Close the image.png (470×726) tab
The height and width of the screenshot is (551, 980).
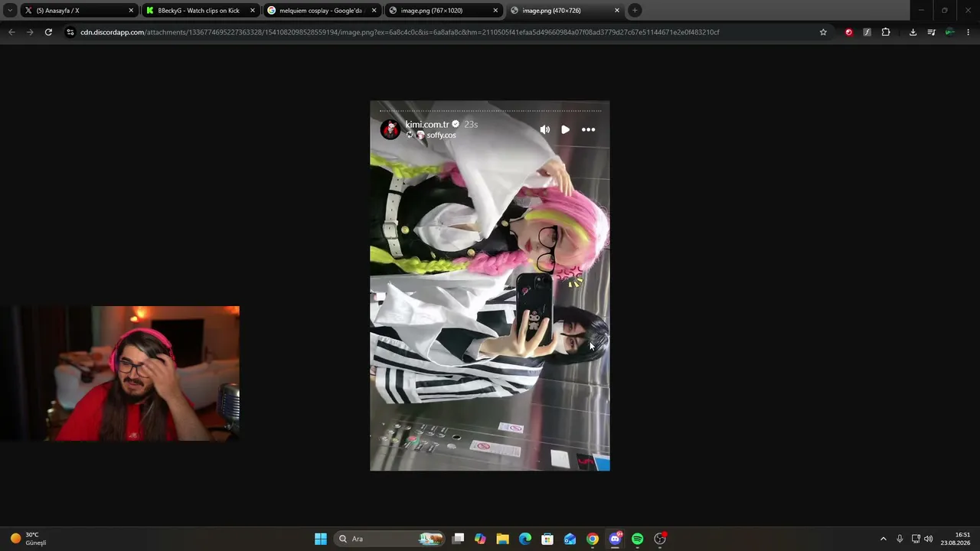616,11
